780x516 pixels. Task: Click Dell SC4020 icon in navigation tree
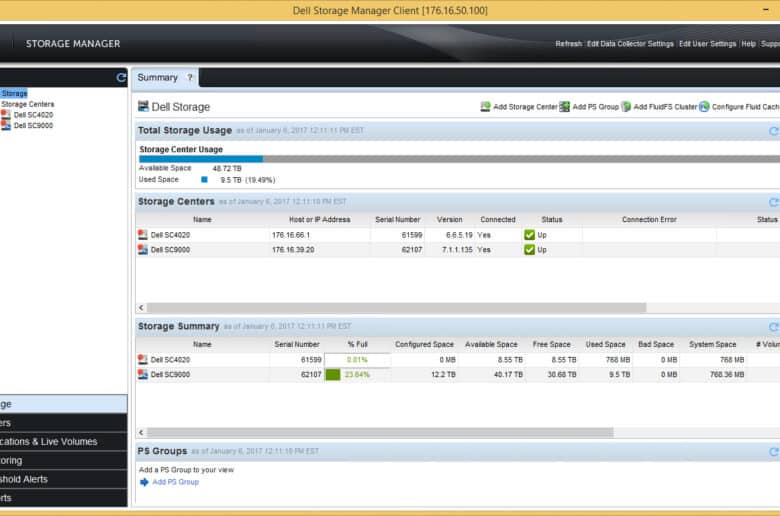(5, 114)
